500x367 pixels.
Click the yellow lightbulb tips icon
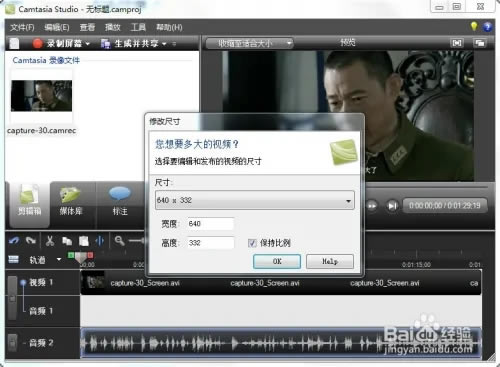point(474,26)
